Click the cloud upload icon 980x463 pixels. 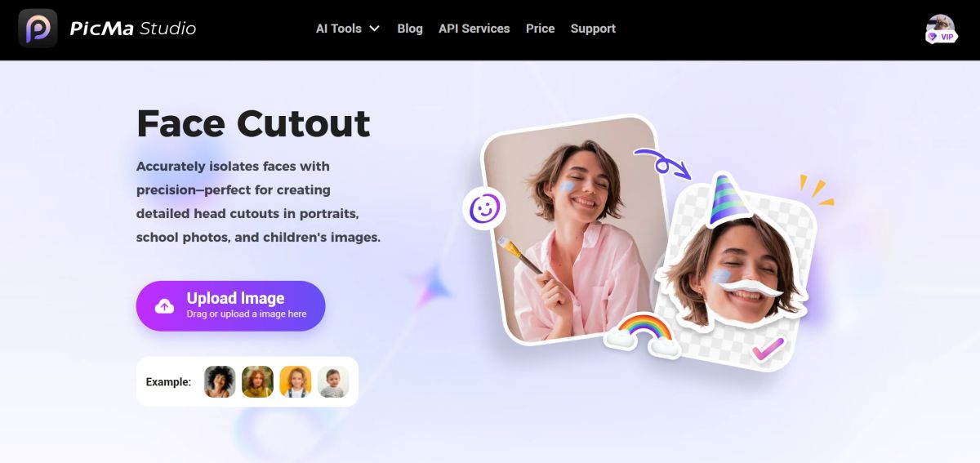tap(165, 306)
